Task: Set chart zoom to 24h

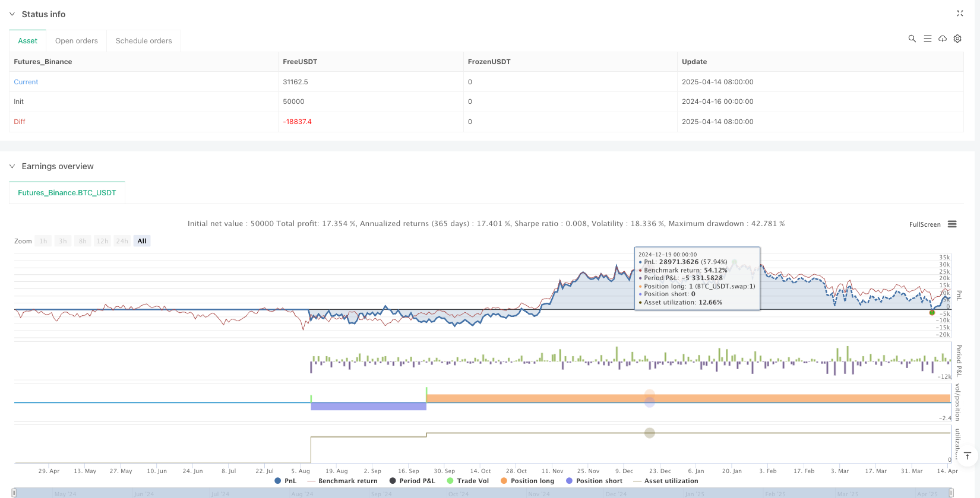Action: pos(122,241)
